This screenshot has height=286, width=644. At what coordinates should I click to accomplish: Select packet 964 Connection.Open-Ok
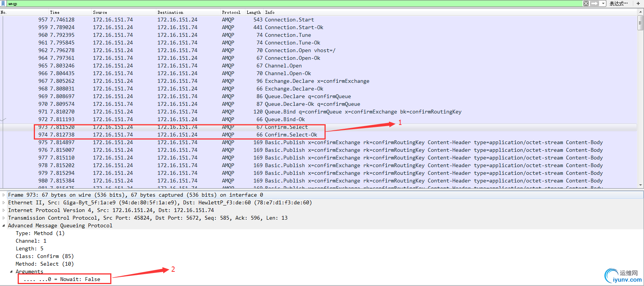click(319, 58)
